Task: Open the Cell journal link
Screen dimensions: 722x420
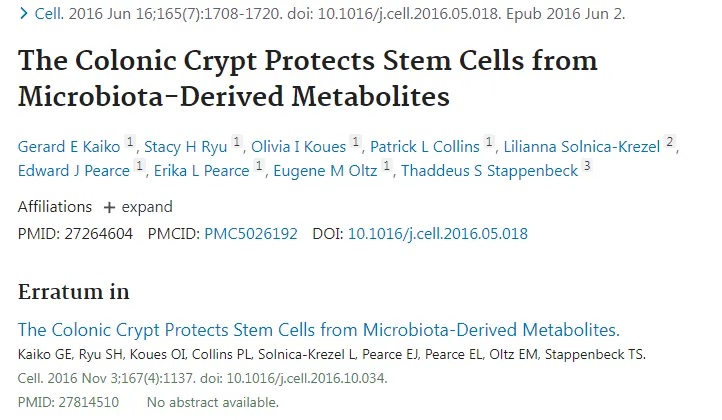Action: coord(48,14)
